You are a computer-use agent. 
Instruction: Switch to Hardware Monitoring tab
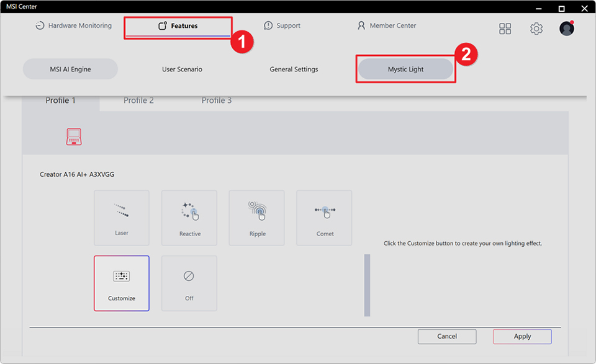[74, 26]
